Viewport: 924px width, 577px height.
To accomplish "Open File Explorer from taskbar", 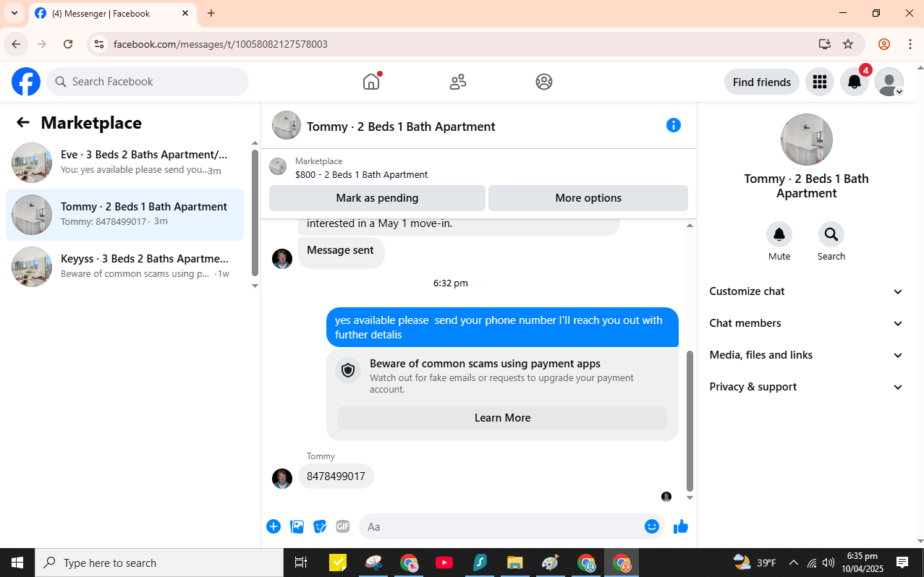I will pyautogui.click(x=514, y=563).
